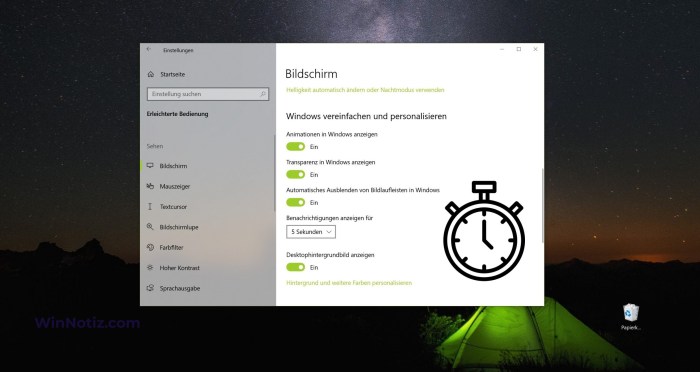
Task: Open Helligkeit automatisch ändern oder Nachtmodus link
Action: click(365, 90)
